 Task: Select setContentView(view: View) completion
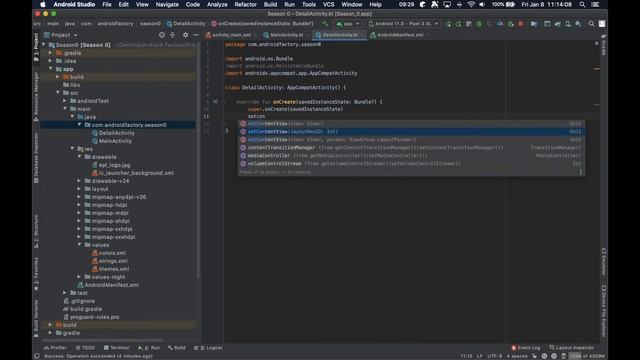pos(411,124)
